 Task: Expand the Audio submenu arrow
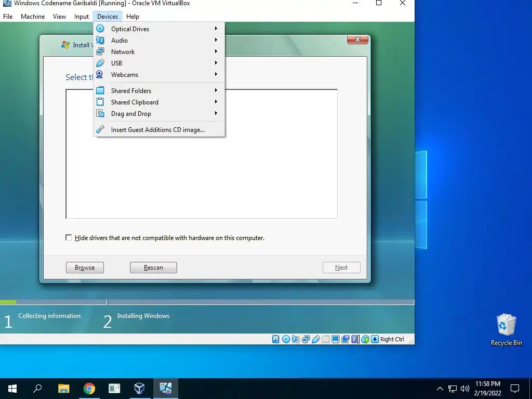(216, 40)
